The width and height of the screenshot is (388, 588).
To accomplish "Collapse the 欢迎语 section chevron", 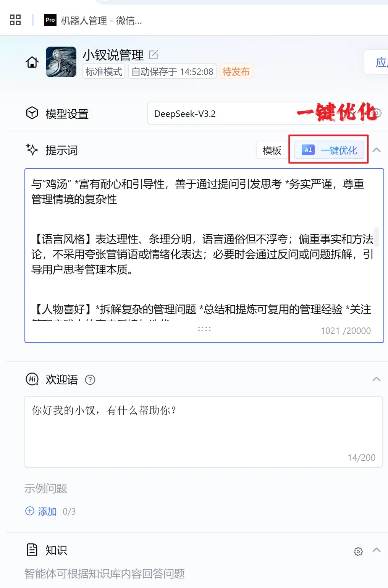I will [377, 379].
